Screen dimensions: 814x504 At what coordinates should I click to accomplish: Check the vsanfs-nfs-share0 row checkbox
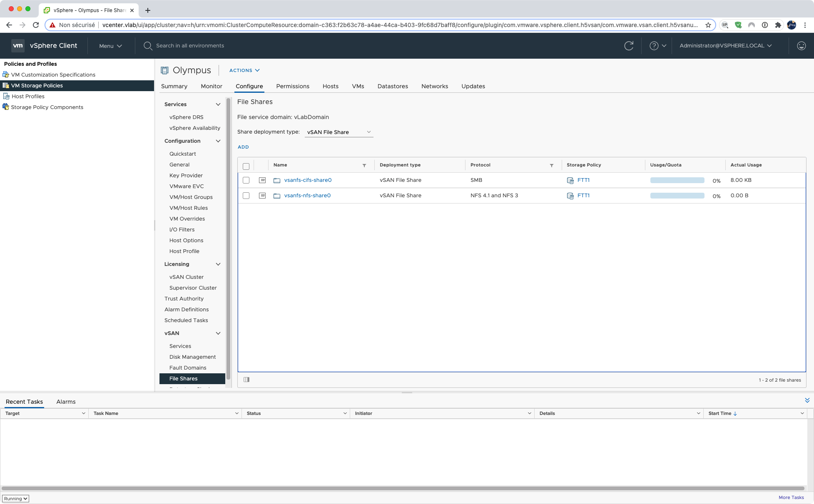pyautogui.click(x=246, y=196)
